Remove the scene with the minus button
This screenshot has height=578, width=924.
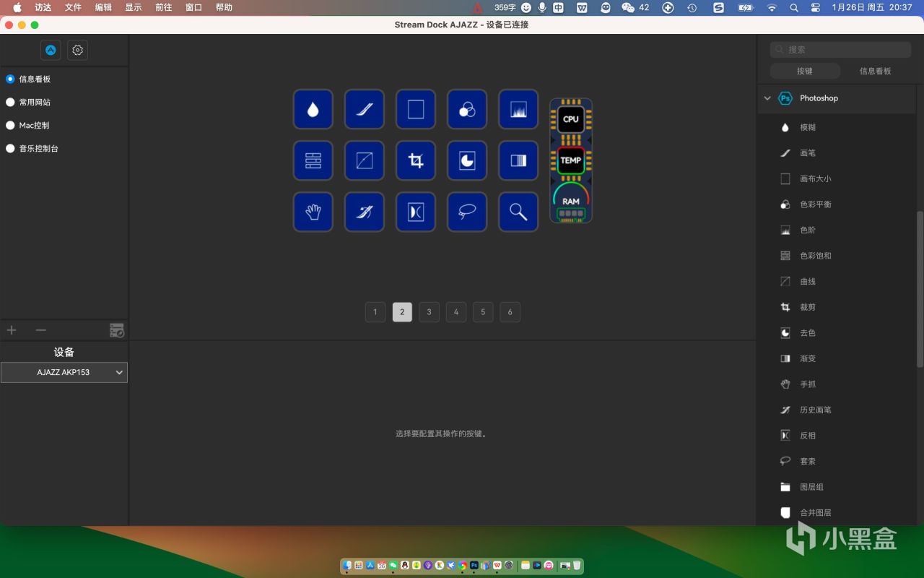coord(41,330)
